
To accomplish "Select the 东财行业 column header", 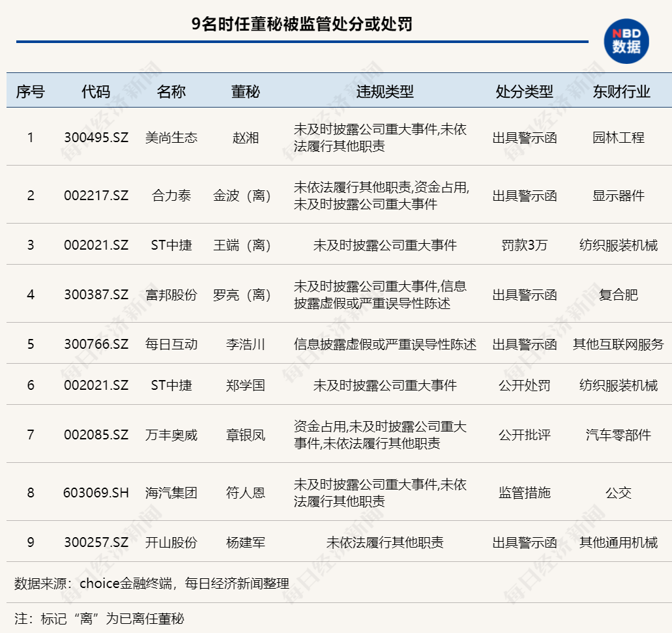I will (x=621, y=91).
